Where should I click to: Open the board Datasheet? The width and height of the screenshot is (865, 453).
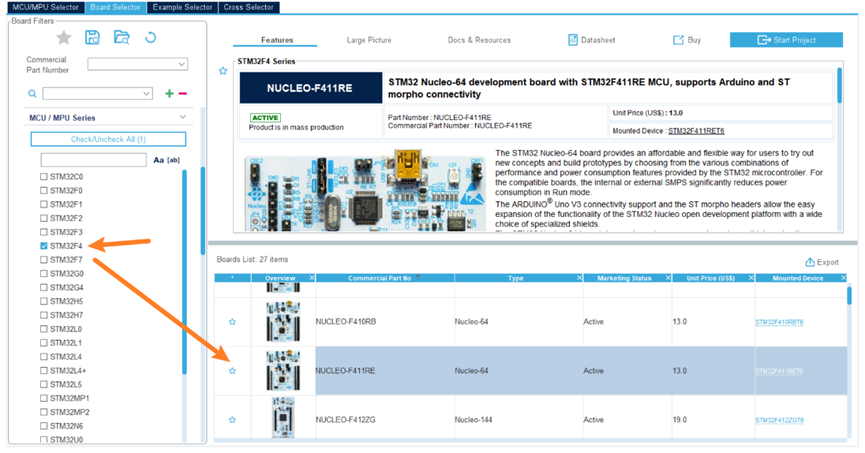[591, 40]
